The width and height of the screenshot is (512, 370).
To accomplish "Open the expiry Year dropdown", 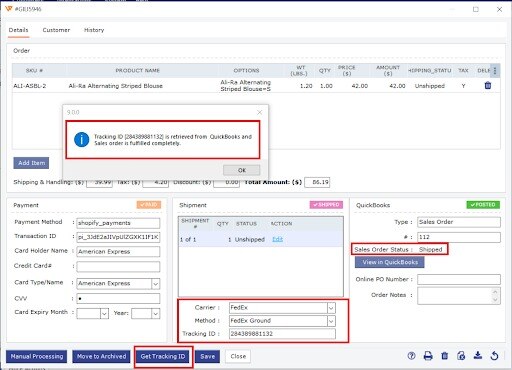I will coord(156,314).
